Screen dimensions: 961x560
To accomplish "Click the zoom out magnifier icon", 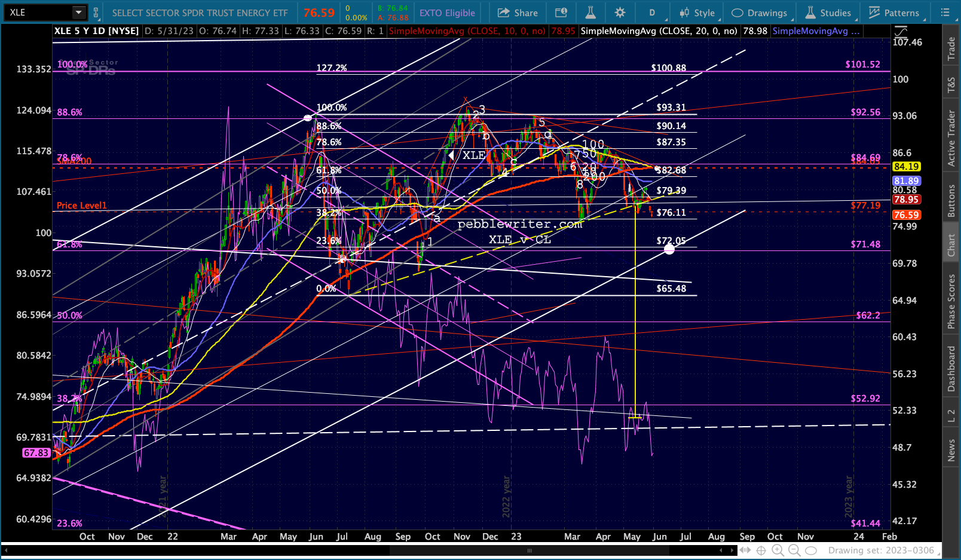I will pos(794,550).
